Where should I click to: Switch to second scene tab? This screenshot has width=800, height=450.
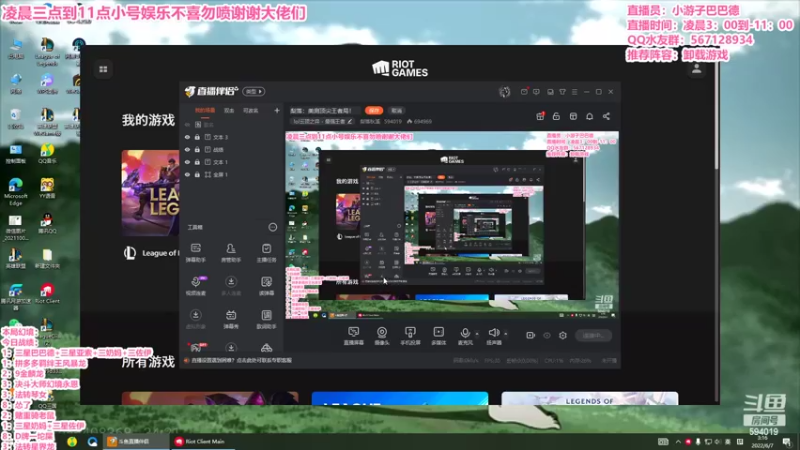229,110
